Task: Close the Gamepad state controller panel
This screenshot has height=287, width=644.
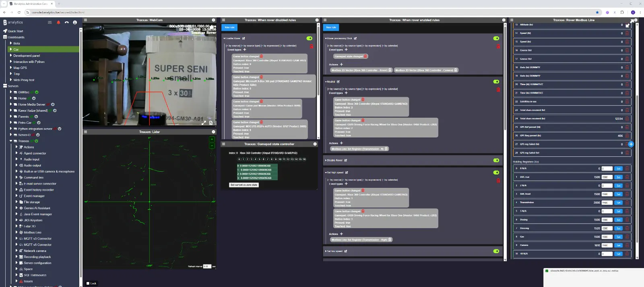Action: coord(315,144)
